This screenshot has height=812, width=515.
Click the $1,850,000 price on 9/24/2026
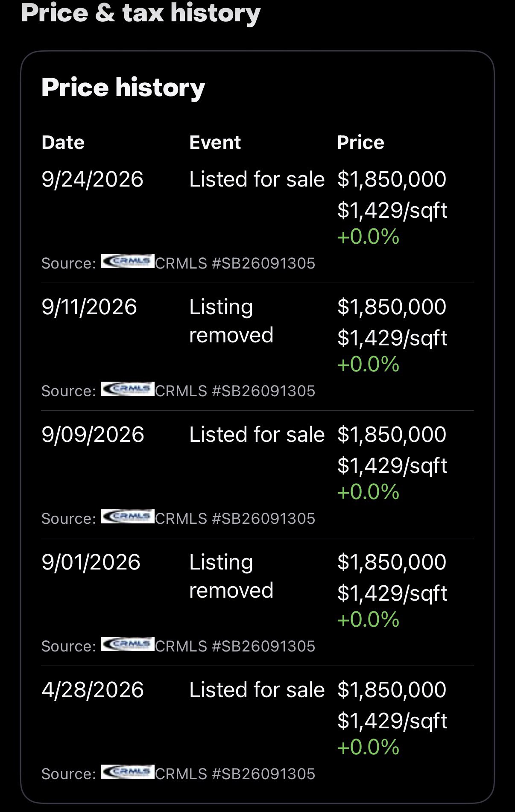pyautogui.click(x=392, y=179)
